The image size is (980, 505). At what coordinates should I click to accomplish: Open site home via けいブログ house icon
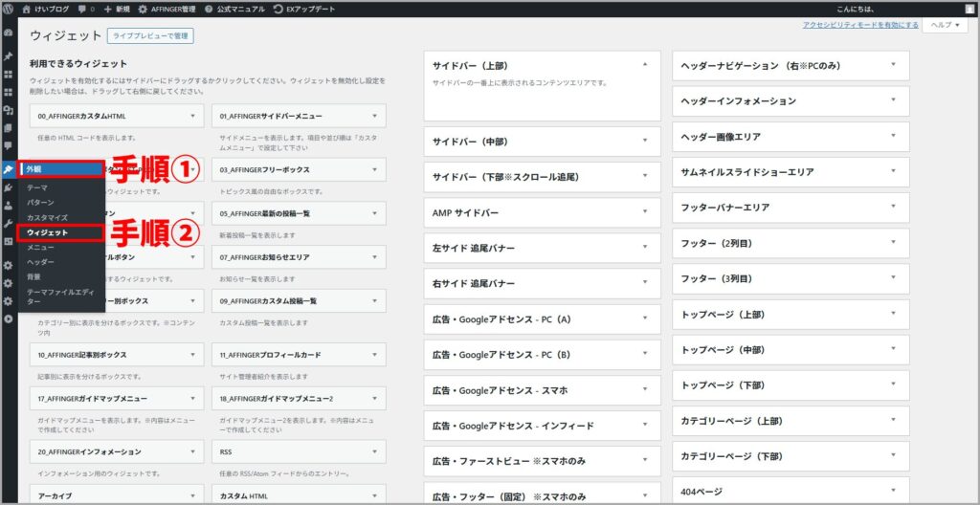point(27,9)
